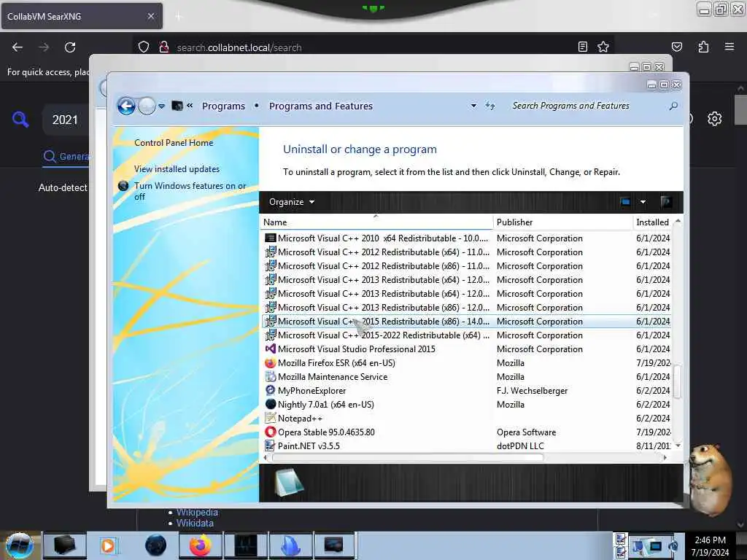Image resolution: width=747 pixels, height=560 pixels.
Task: Open the Organize dropdown menu
Action: pyautogui.click(x=292, y=202)
